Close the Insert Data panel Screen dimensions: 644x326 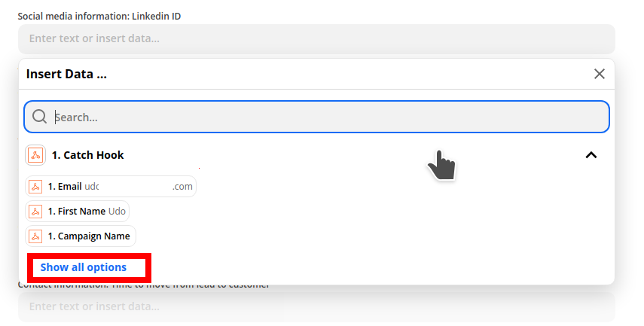[x=600, y=74]
